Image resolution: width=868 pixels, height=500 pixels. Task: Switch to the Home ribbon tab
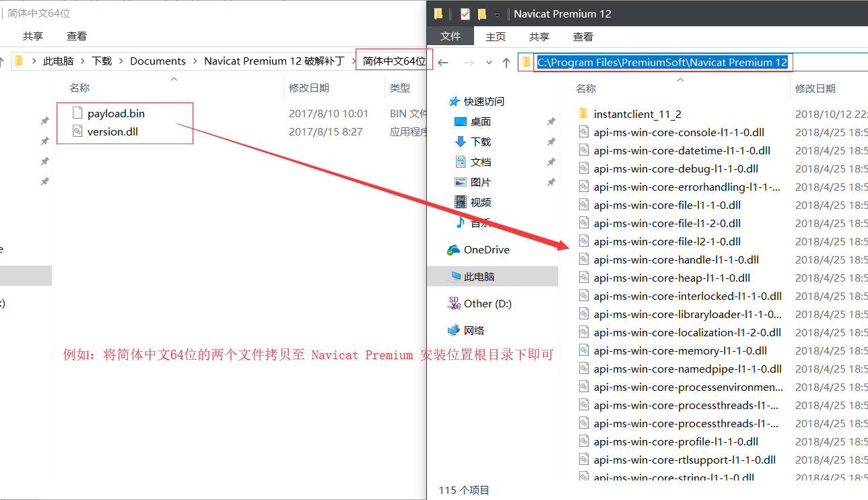[x=496, y=36]
